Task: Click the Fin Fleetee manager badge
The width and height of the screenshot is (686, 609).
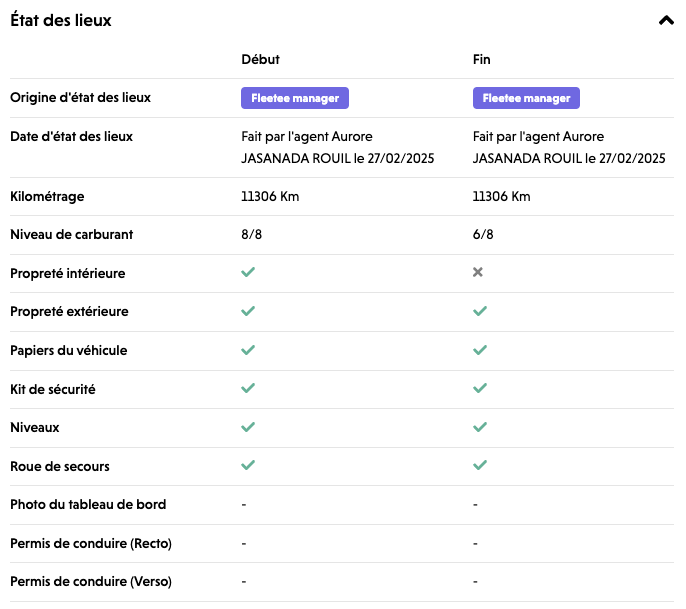Action: [x=526, y=98]
